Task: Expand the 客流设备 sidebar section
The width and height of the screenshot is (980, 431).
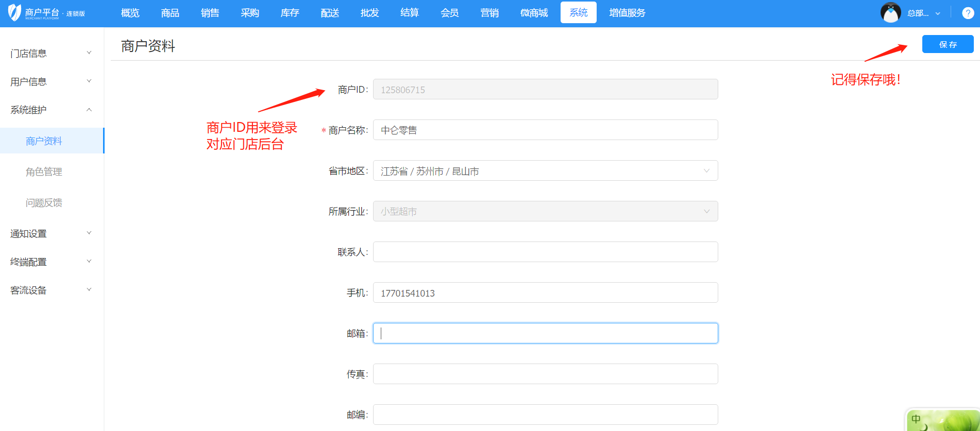Action: click(x=52, y=290)
